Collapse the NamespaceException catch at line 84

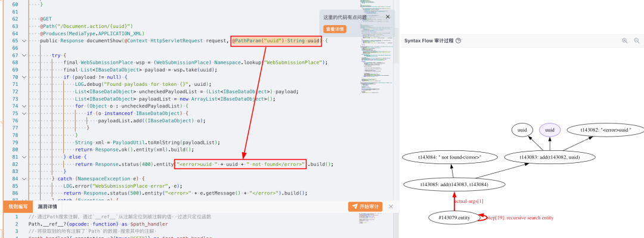(24, 178)
